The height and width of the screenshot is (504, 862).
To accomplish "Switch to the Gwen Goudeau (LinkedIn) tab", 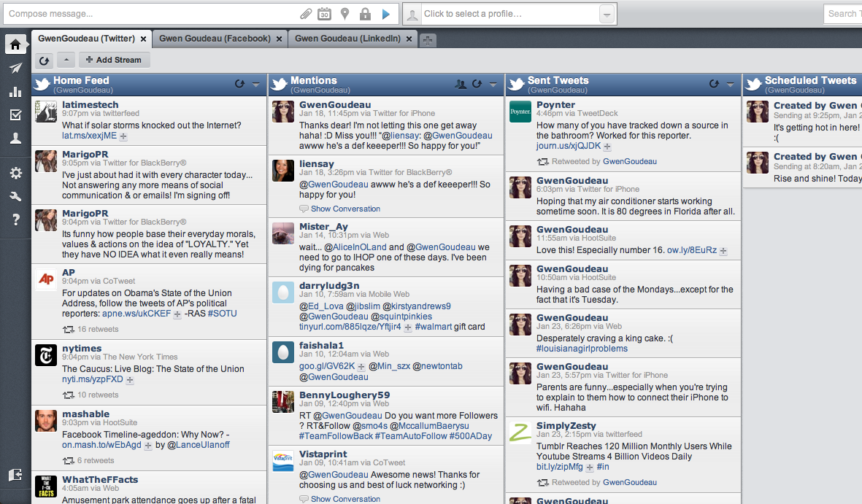I will click(x=347, y=39).
